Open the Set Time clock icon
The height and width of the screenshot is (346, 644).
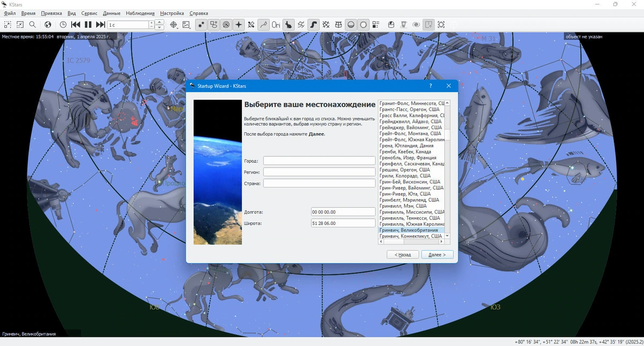coord(63,25)
